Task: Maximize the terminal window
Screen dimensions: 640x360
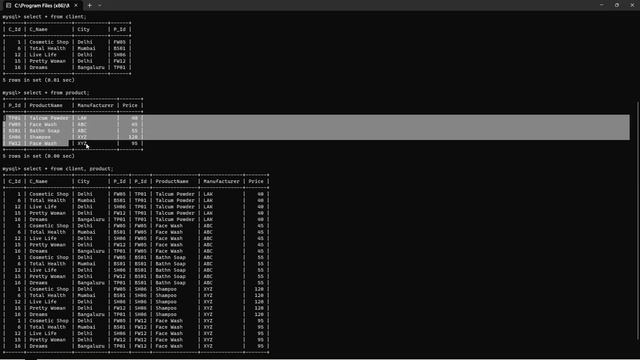Action: pyautogui.click(x=617, y=5)
